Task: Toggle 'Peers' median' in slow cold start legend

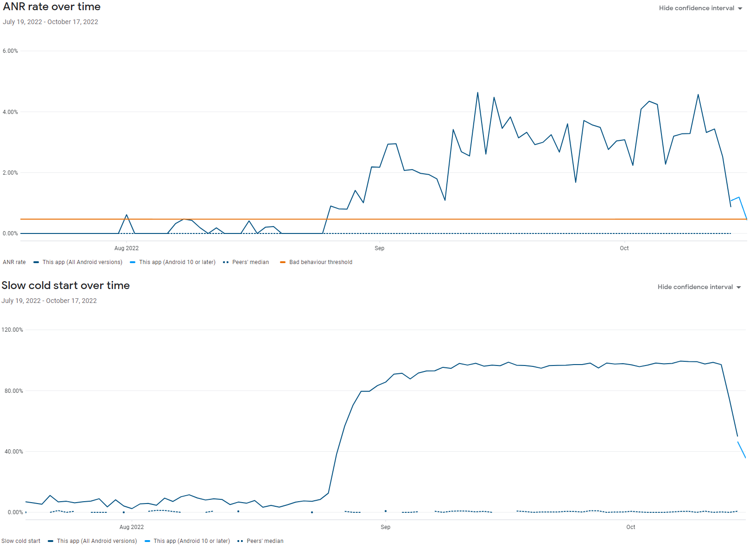Action: [265, 541]
